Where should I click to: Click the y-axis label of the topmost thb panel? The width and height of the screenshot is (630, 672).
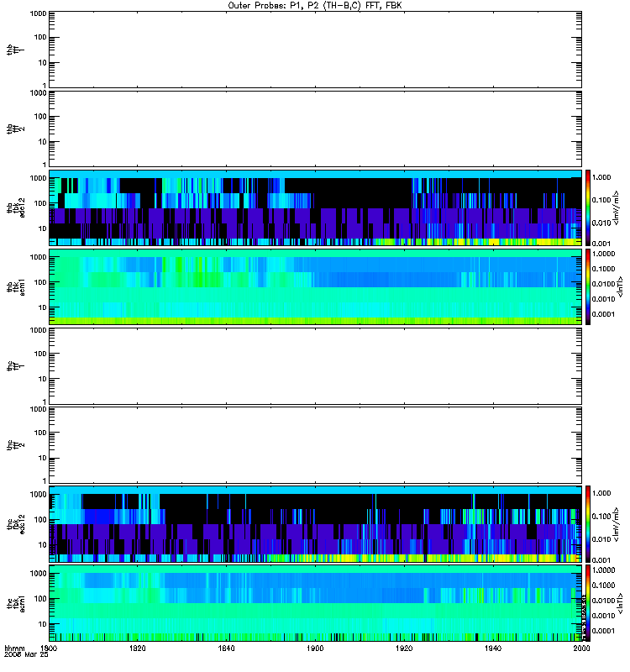click(15, 50)
